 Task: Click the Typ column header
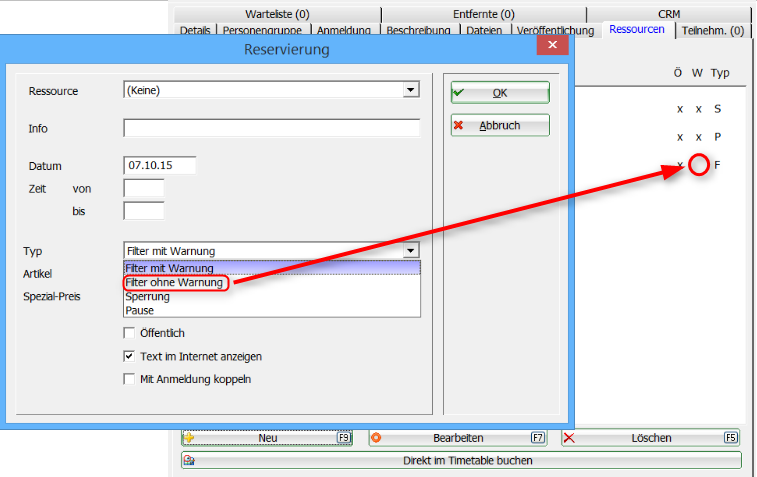coord(719,73)
